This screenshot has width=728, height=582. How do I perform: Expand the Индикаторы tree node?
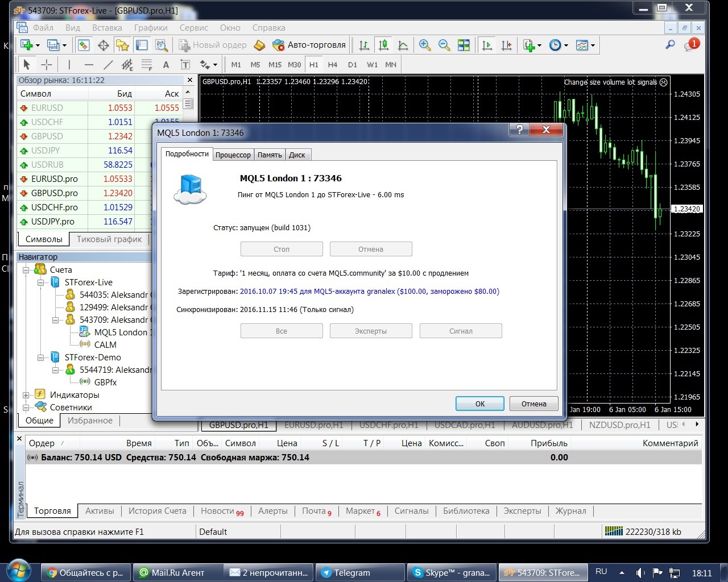pyautogui.click(x=26, y=394)
